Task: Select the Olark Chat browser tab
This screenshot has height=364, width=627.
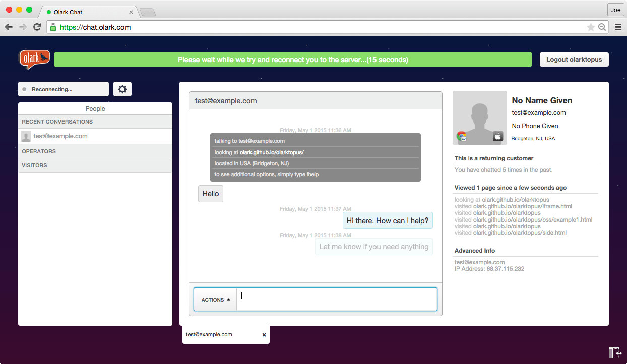Action: click(88, 12)
